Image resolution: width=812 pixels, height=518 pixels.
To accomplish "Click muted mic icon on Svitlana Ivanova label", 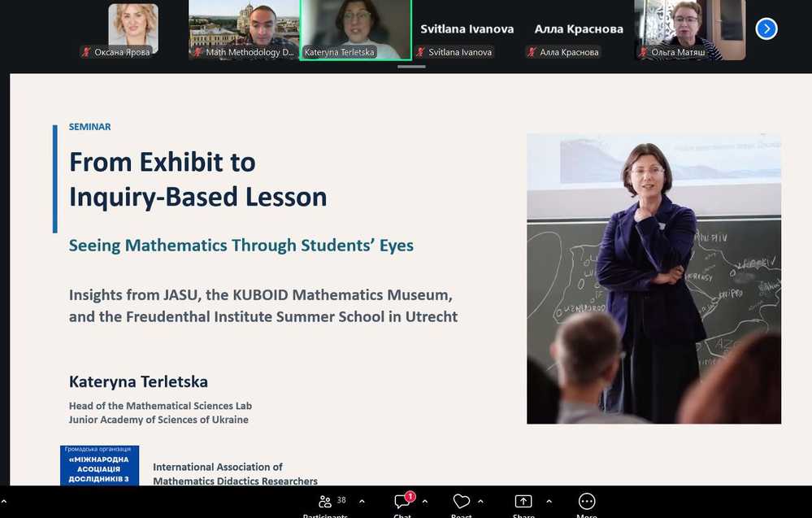I will 420,52.
